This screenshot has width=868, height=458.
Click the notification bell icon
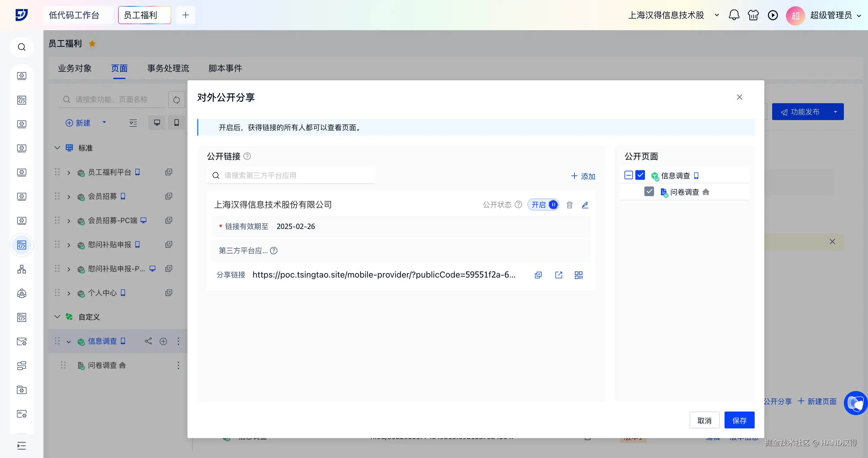coord(734,15)
